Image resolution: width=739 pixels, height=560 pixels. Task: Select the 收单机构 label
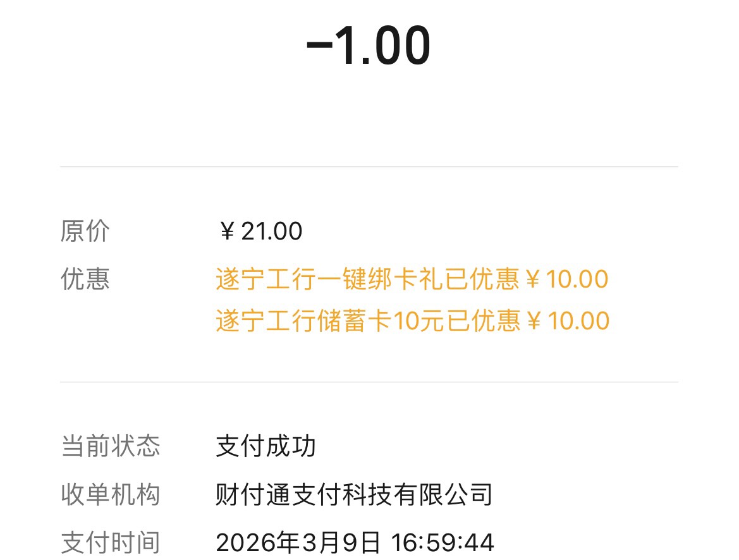[111, 494]
